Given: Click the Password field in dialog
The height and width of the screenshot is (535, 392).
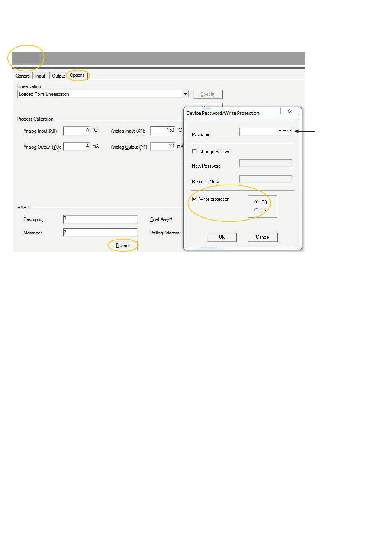Looking at the screenshot, I should pyautogui.click(x=265, y=131).
